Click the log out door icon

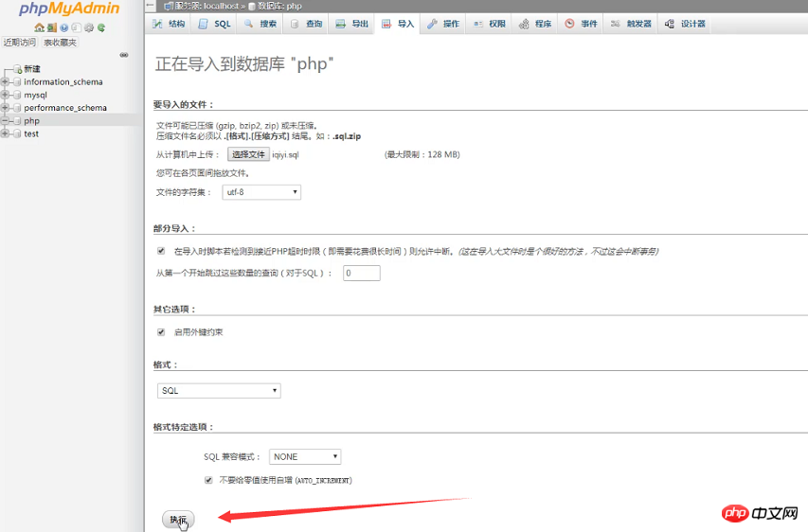click(51, 27)
